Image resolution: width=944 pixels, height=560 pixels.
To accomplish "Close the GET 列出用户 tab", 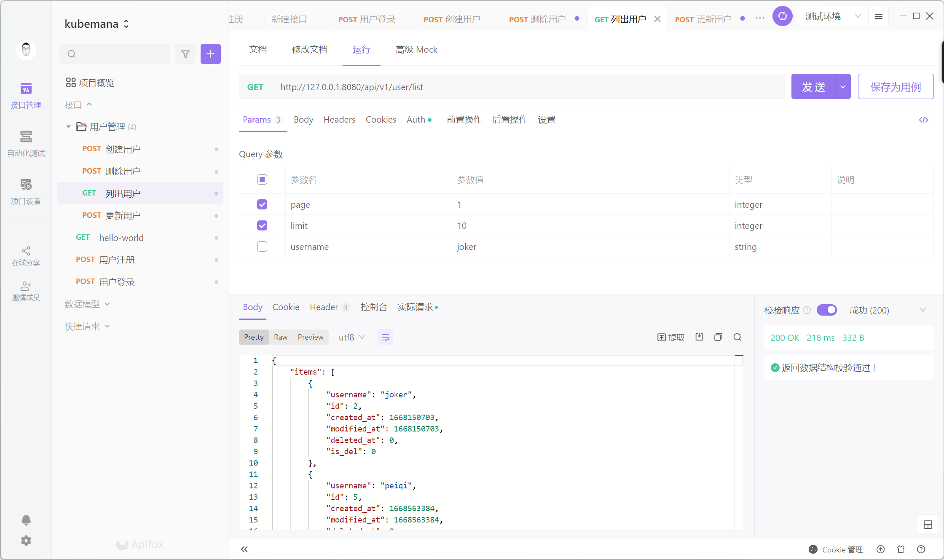I will (657, 19).
